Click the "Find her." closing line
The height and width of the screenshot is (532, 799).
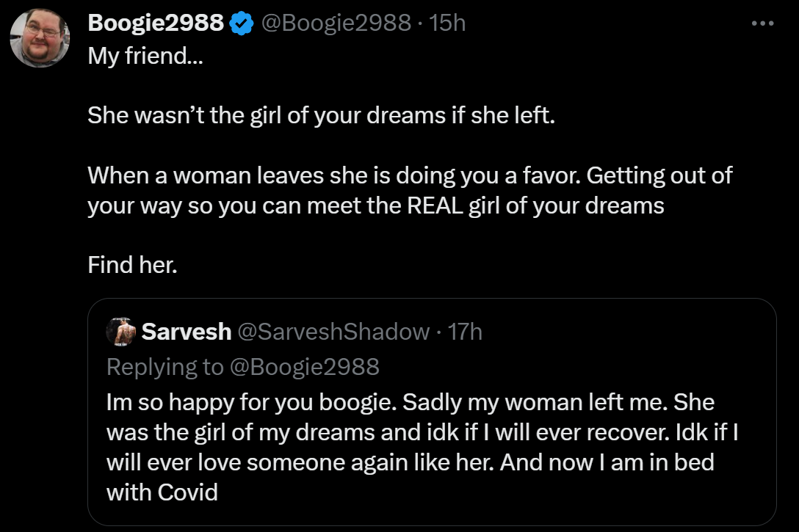(133, 264)
